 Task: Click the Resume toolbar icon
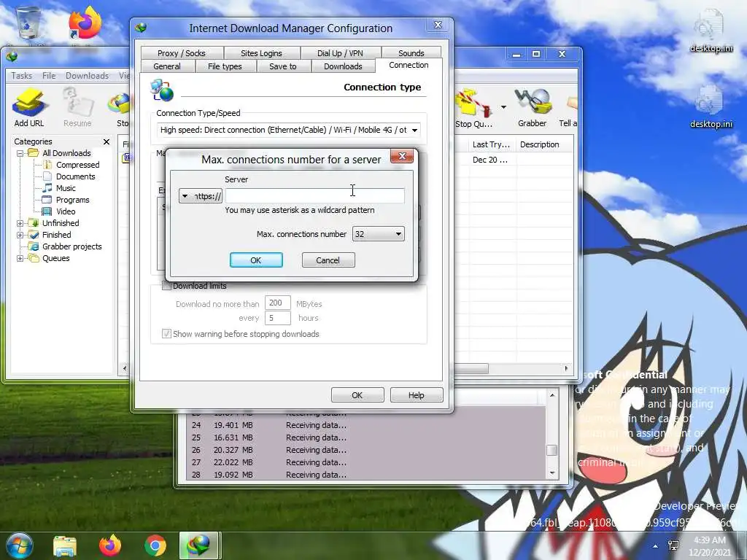click(x=77, y=108)
